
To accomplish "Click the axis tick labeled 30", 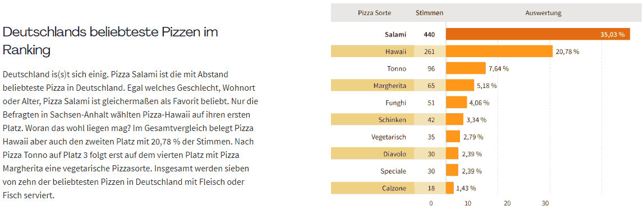I will pos(546,203).
